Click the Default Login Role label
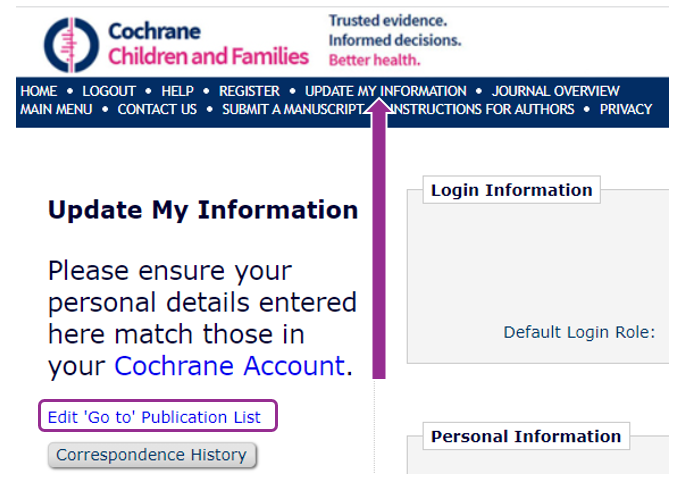The image size is (688, 480). 578,332
